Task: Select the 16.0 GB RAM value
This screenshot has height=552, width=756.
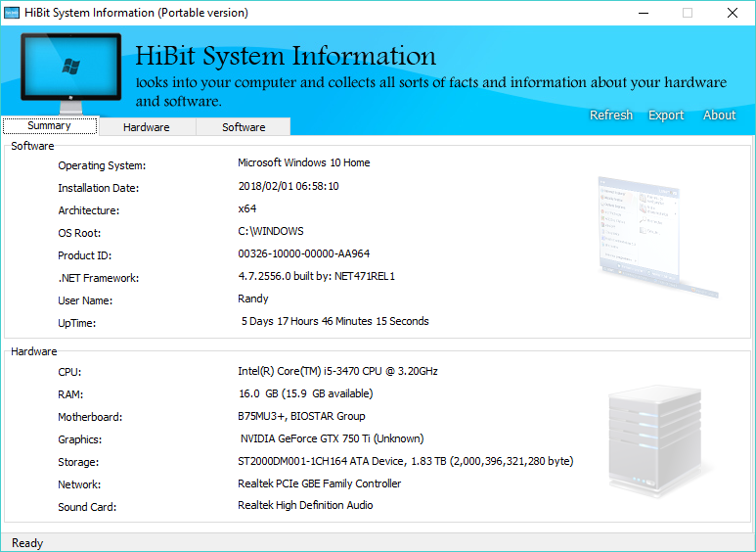Action: (306, 393)
